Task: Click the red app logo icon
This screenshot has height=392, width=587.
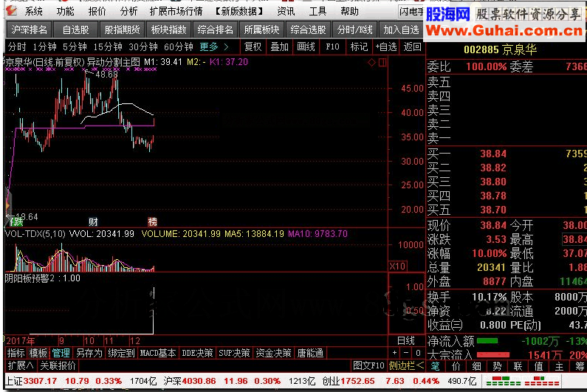Action: (x=11, y=10)
